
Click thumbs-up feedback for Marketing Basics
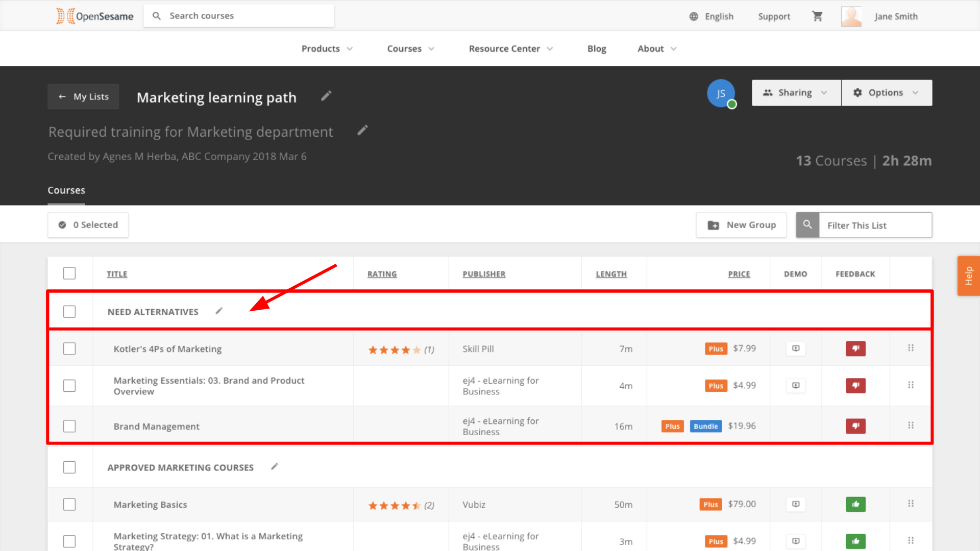click(x=855, y=505)
